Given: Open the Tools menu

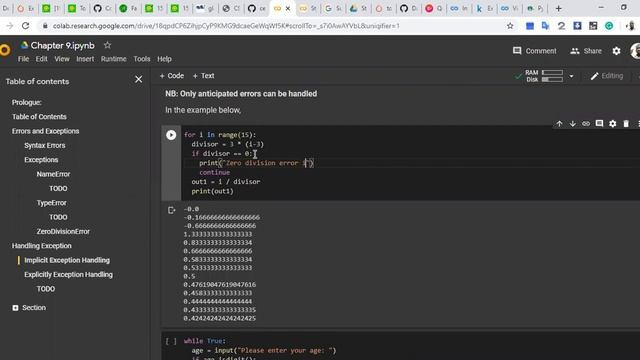Looking at the screenshot, I should coord(142,59).
